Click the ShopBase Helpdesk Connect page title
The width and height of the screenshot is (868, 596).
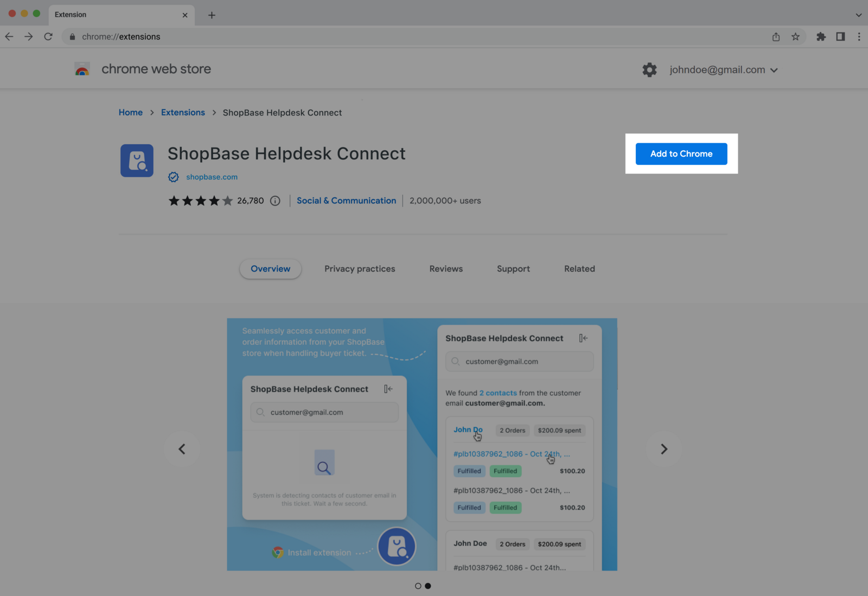pyautogui.click(x=286, y=154)
